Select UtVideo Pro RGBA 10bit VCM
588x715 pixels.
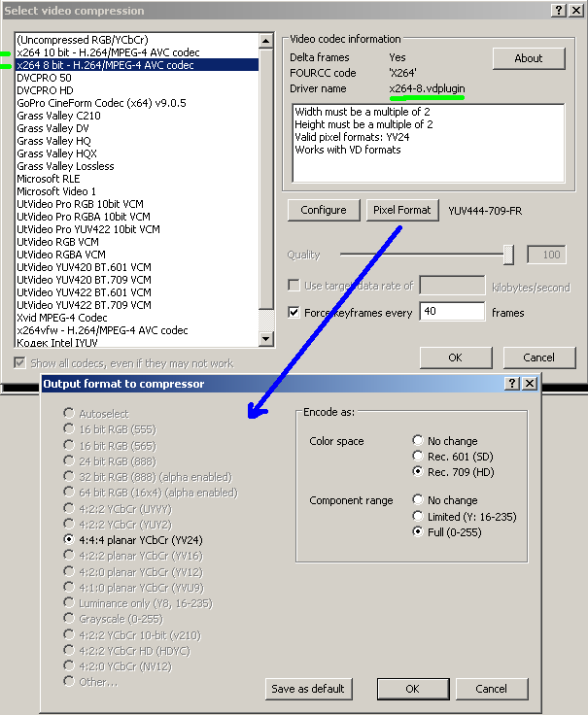[x=137, y=217]
